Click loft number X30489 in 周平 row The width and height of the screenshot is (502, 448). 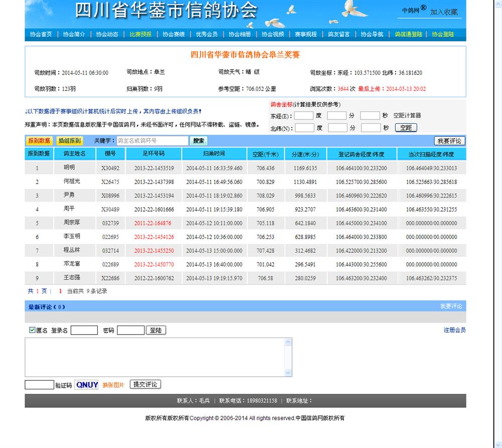click(110, 209)
